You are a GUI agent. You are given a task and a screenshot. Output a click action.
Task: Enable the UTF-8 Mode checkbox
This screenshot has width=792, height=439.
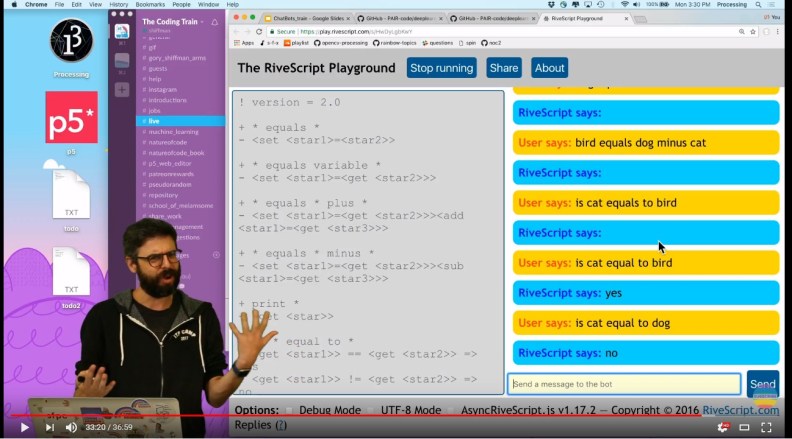(371, 410)
